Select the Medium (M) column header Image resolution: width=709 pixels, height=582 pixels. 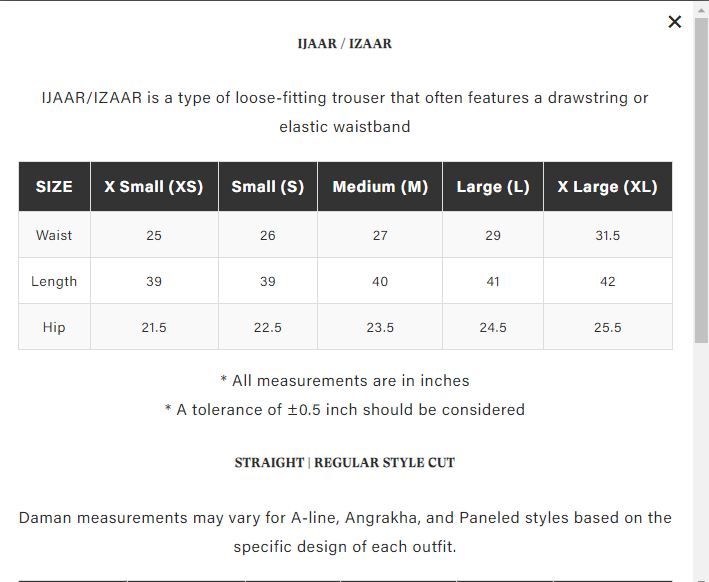380,187
